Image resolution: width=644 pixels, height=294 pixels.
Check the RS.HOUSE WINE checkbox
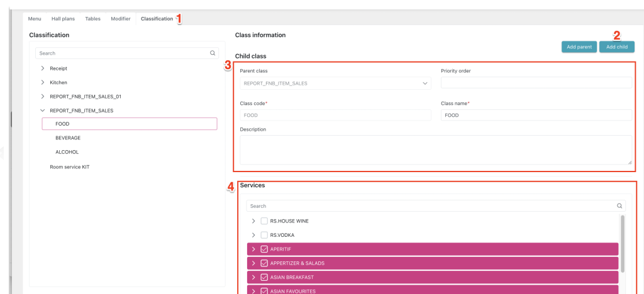click(x=264, y=221)
